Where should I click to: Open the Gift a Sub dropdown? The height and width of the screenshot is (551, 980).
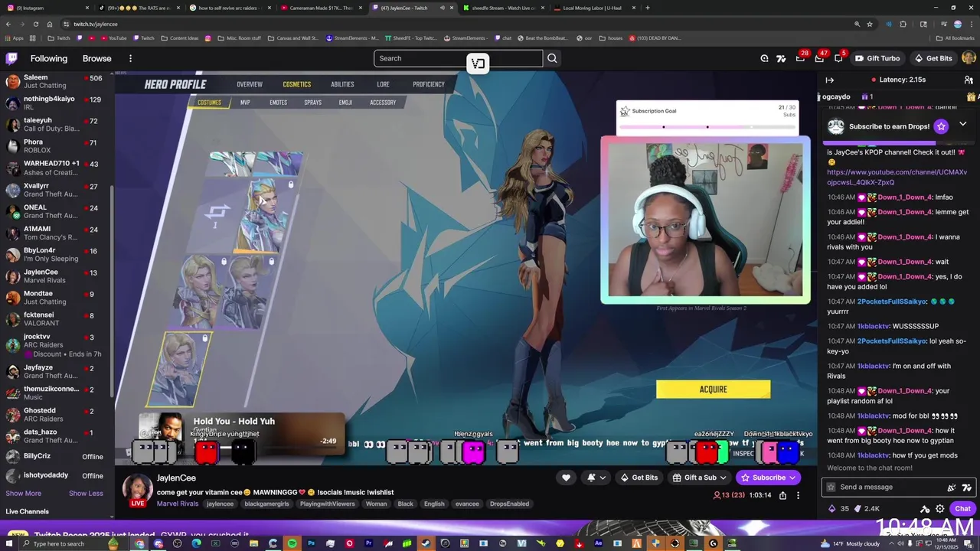tap(698, 478)
